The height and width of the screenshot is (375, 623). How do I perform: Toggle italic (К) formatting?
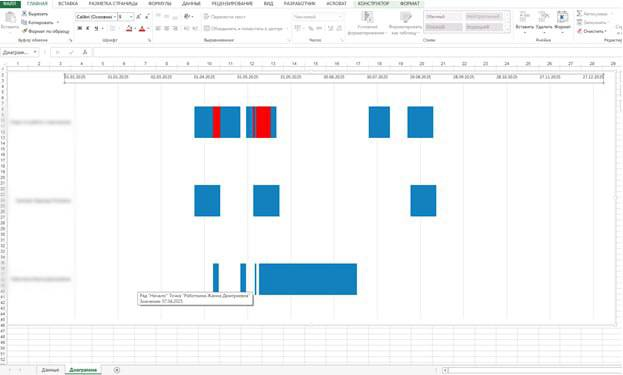87,29
